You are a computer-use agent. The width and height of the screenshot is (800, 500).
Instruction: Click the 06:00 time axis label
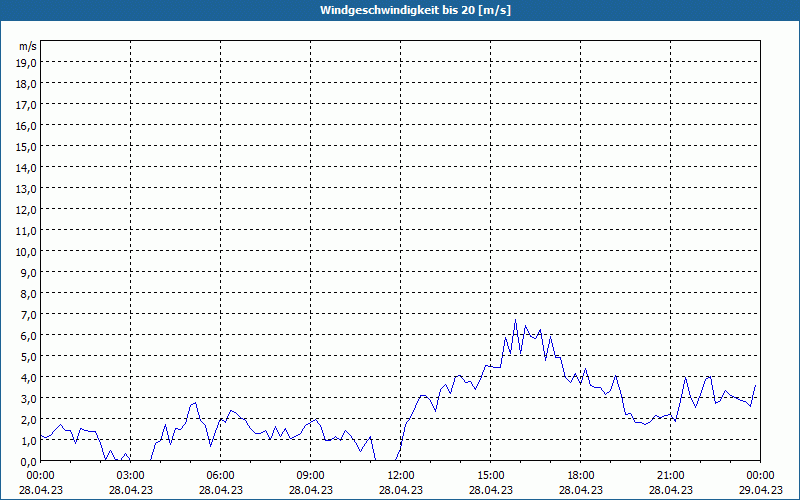click(221, 475)
